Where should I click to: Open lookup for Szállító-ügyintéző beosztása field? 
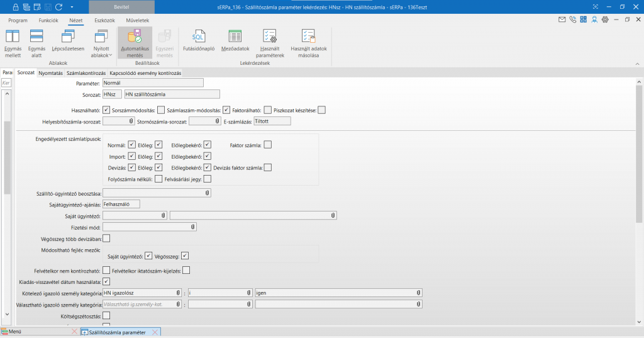[x=207, y=193]
